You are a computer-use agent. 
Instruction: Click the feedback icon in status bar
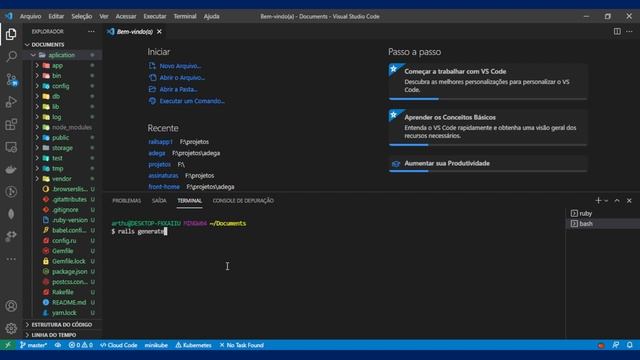(616, 345)
